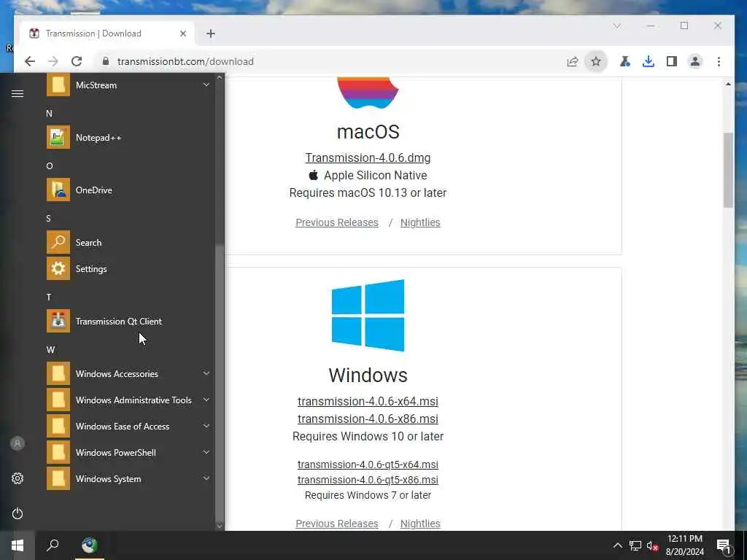Download Transmission-4.0.6.dmg

(x=368, y=157)
